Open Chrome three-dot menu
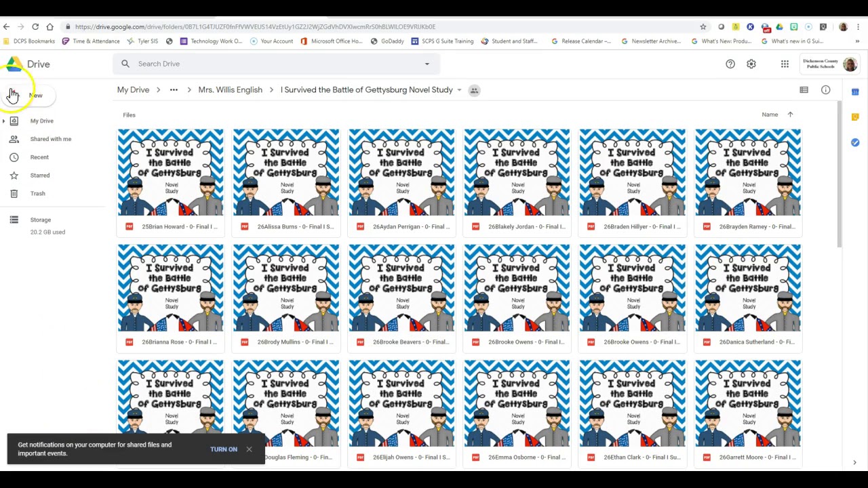Screen dimensions: 868x488 pos(858,26)
